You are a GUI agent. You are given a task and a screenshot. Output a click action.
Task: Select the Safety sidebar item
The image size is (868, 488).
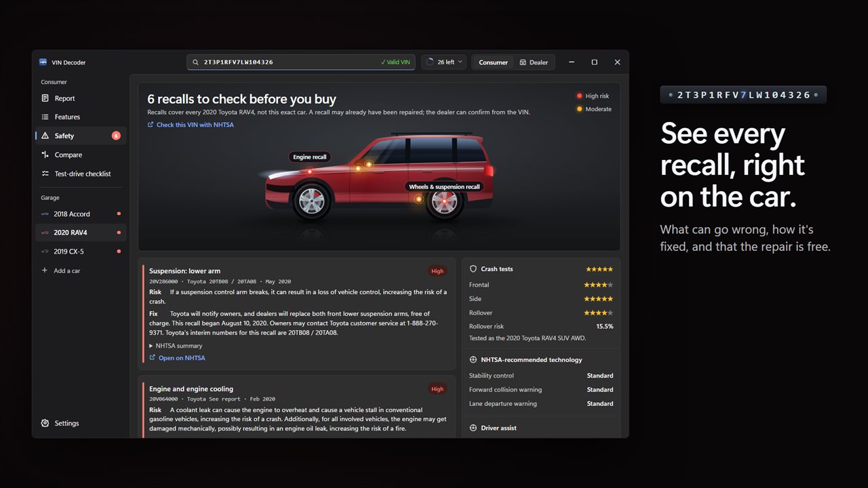(81, 136)
